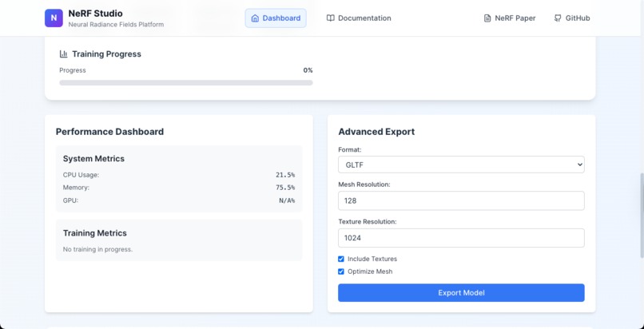Click the 'Memory:' label
This screenshot has height=329, width=644.
[x=76, y=188]
